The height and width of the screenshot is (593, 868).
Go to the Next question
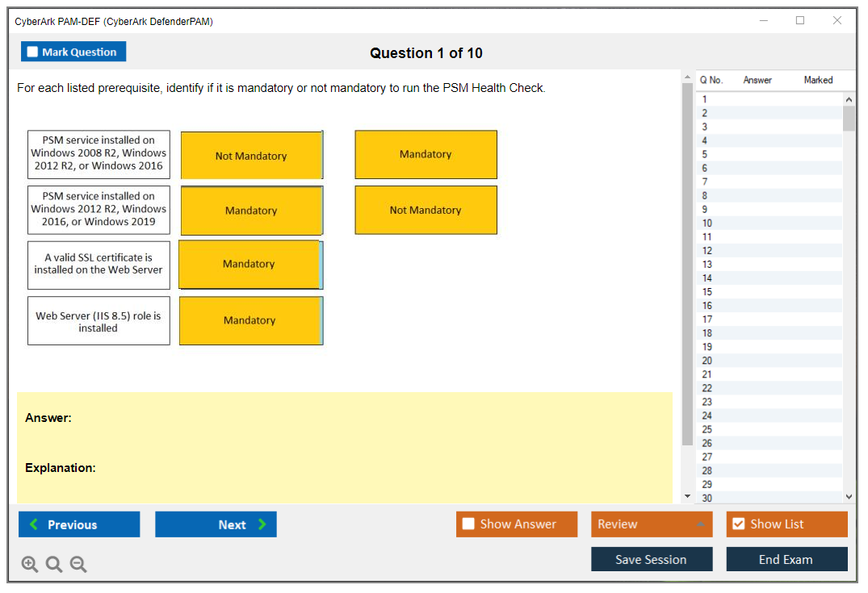[x=216, y=524]
